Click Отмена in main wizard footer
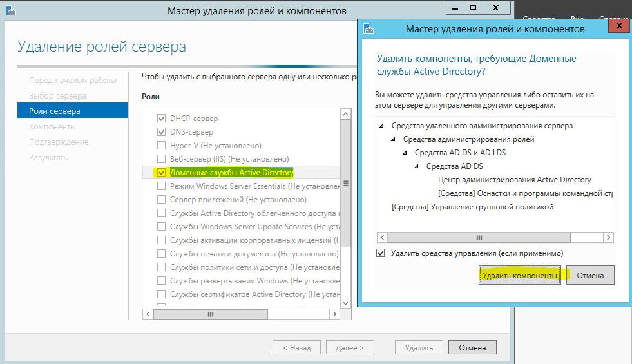Screen dimensions: 632x364 click(x=472, y=347)
